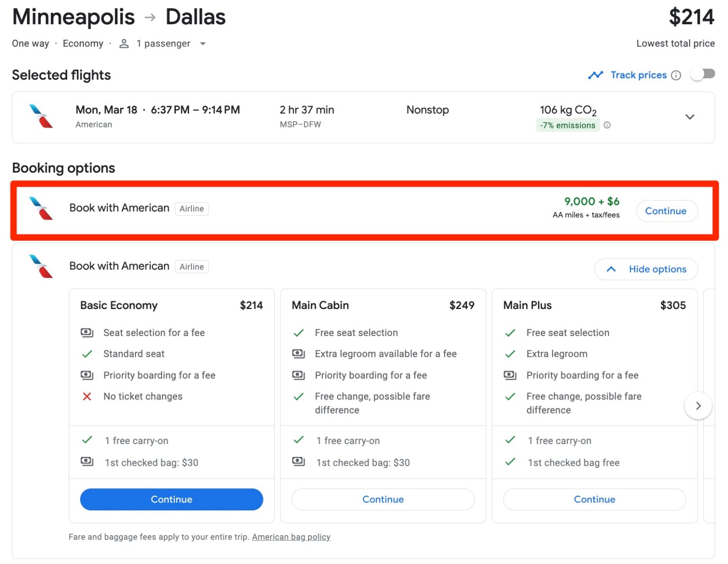Collapse fares with Hide options
Screen dimensions: 728x564
646,269
